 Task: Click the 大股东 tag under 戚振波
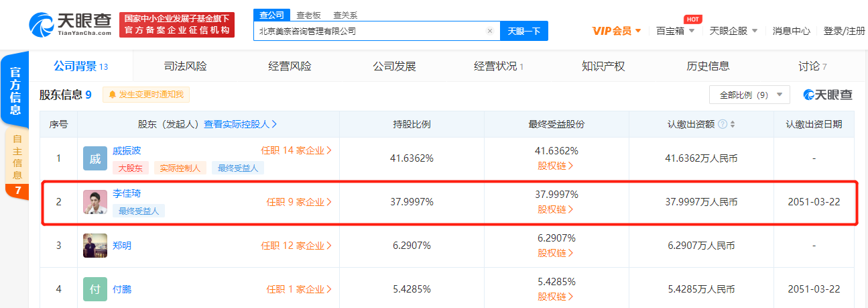click(x=131, y=168)
